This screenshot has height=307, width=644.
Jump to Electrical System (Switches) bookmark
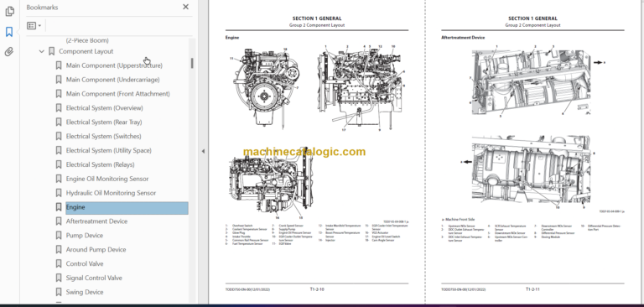(103, 136)
